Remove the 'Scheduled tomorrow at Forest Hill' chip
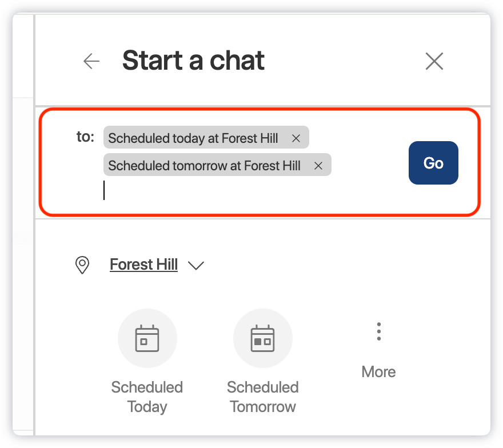The width and height of the screenshot is (503, 448). click(318, 166)
